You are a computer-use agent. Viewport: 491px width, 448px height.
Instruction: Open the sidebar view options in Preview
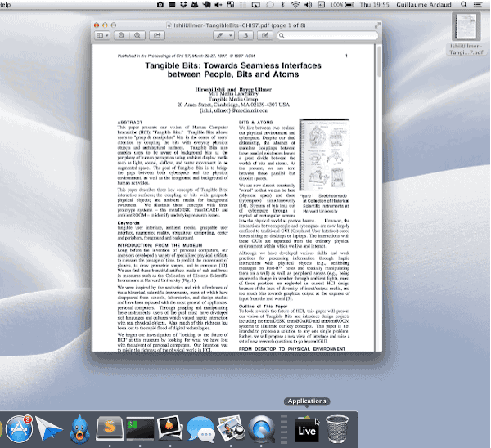pyautogui.click(x=102, y=35)
